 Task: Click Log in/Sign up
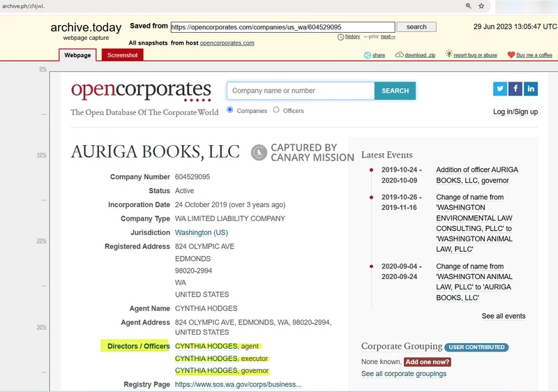[x=515, y=112]
